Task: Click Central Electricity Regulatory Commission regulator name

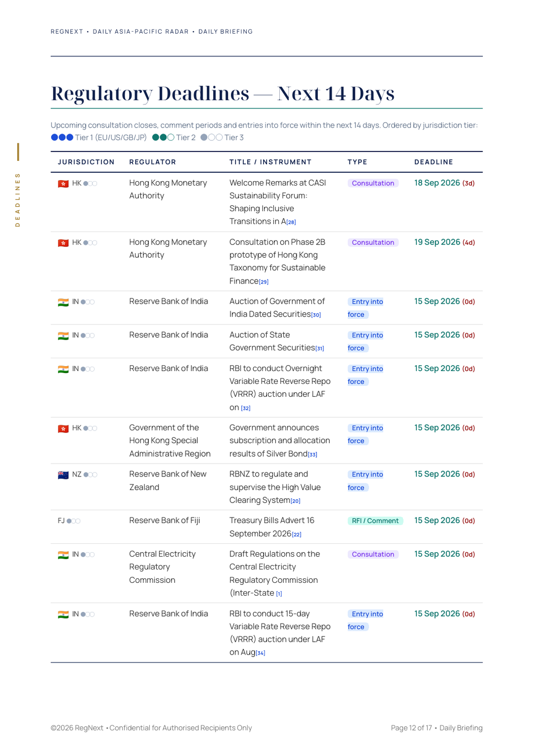Action: pos(163,567)
